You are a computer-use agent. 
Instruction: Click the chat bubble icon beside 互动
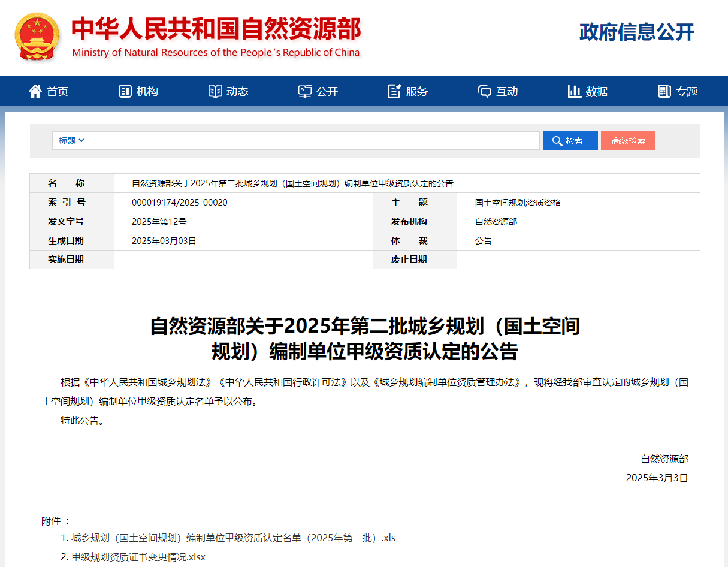coord(484,91)
